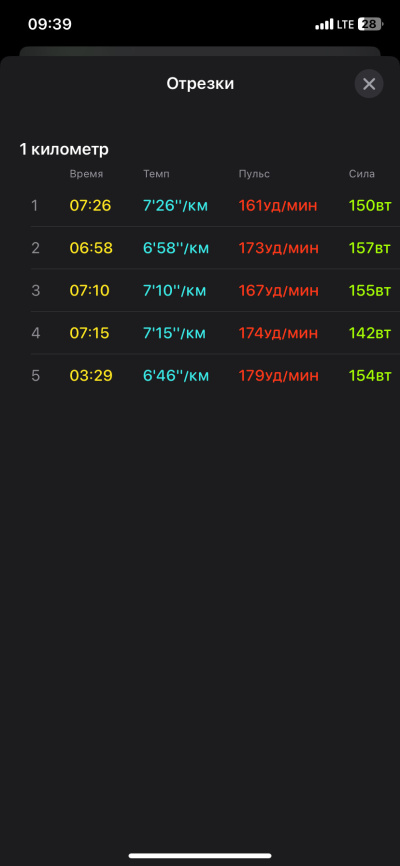The image size is (400, 866).
Task: Tap the 1 километр section heading
Action: [64, 149]
